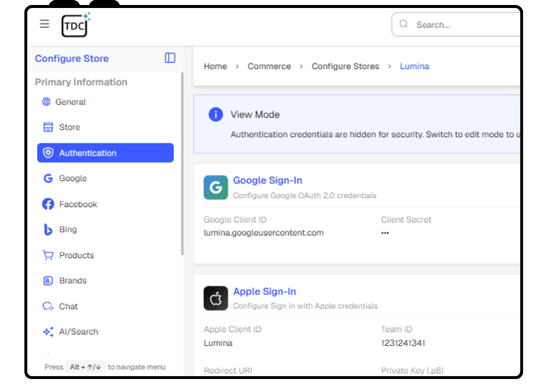Image resolution: width=540 pixels, height=384 pixels.
Task: Click the Lumina breadcrumb
Action: click(414, 66)
